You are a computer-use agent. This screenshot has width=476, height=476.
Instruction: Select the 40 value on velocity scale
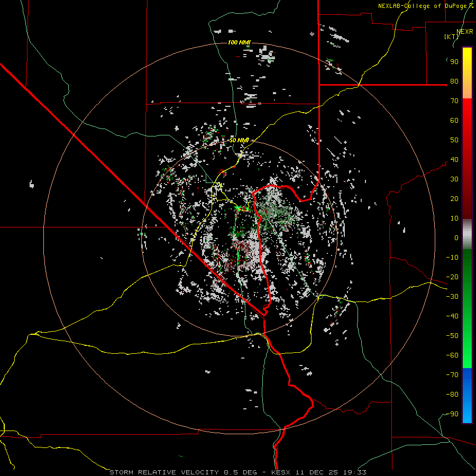(x=454, y=160)
